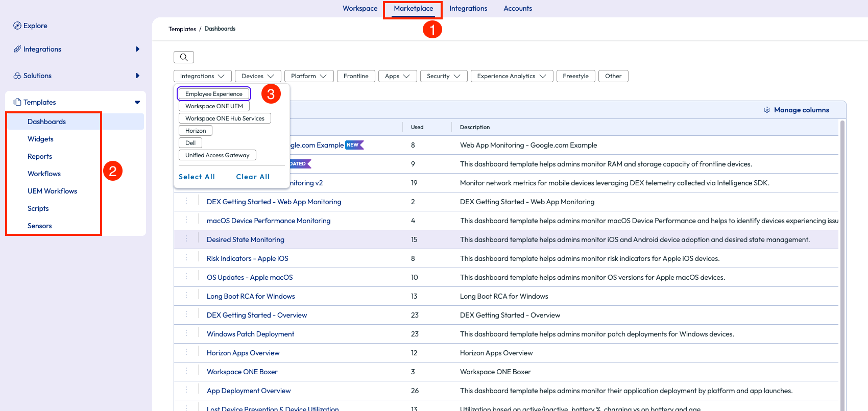The image size is (868, 411).
Task: Click the Manage columns gear icon
Action: 766,110
